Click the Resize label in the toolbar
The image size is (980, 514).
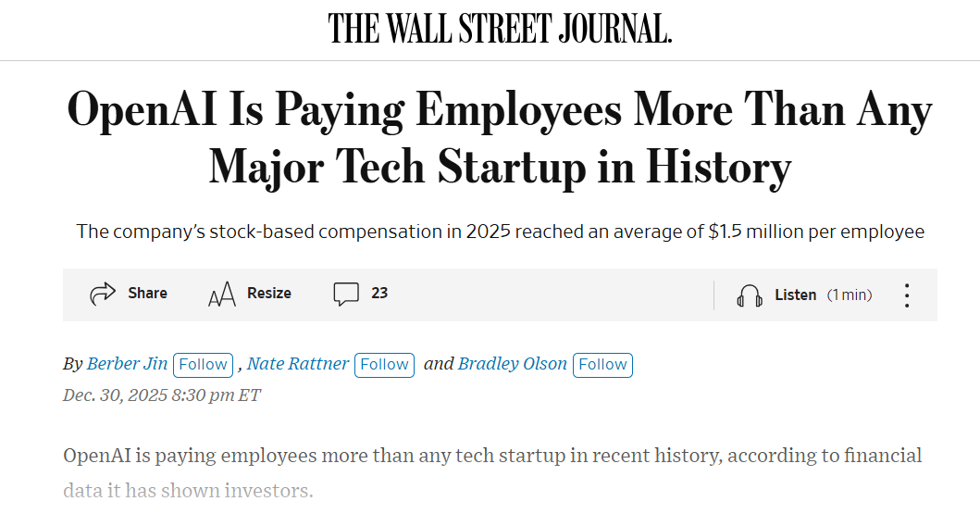click(x=269, y=294)
